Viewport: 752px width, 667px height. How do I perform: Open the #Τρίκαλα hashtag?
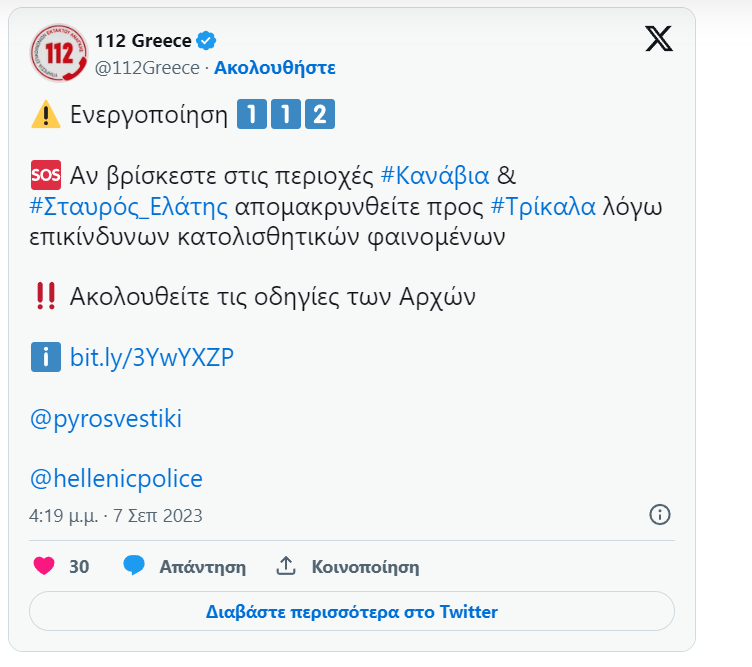coord(543,207)
